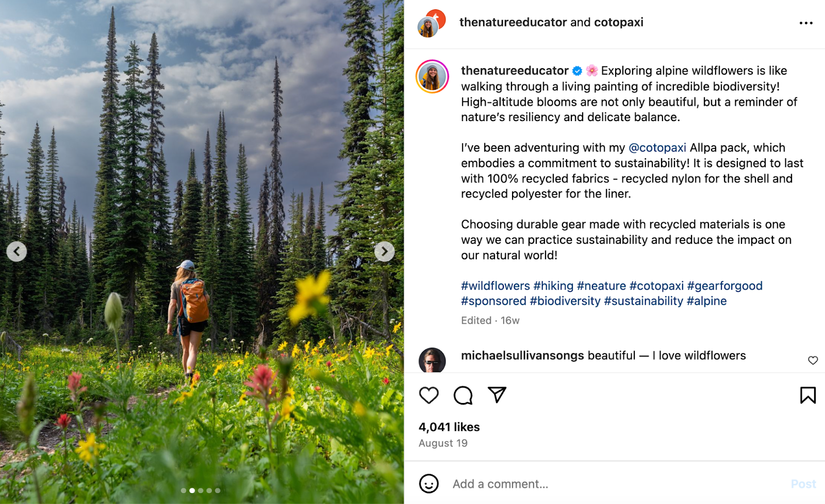
Task: Open the emoji picker in the comment bar
Action: coord(429,483)
